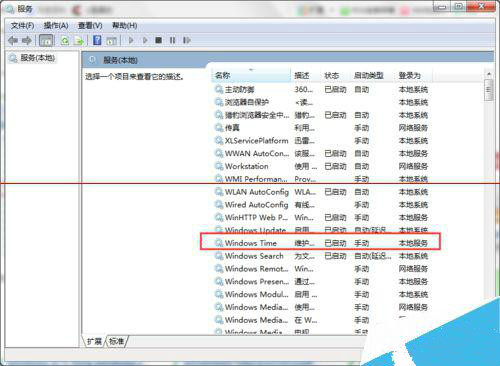The image size is (500, 366).
Task: Click the play icon next to the action pane icon
Action: point(131,40)
